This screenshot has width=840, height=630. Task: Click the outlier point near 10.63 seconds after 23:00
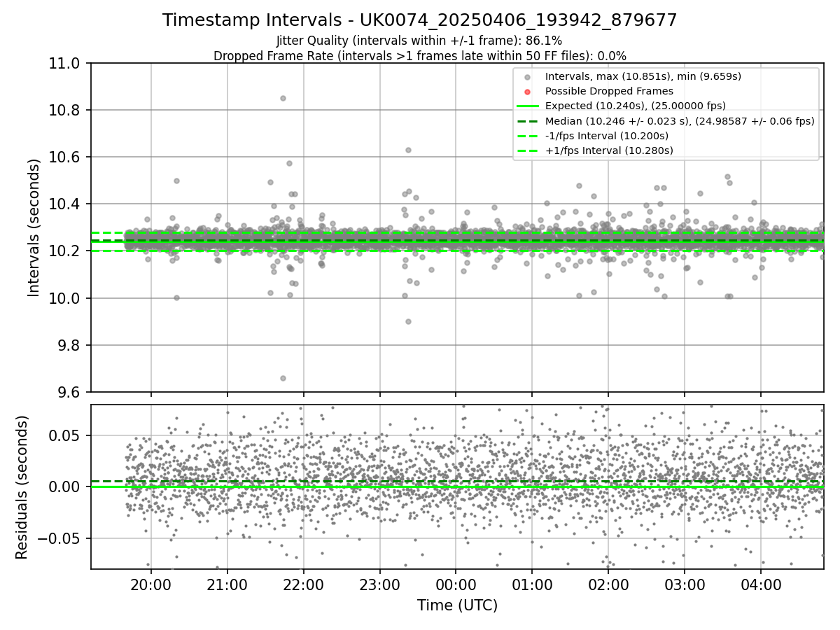tap(408, 150)
